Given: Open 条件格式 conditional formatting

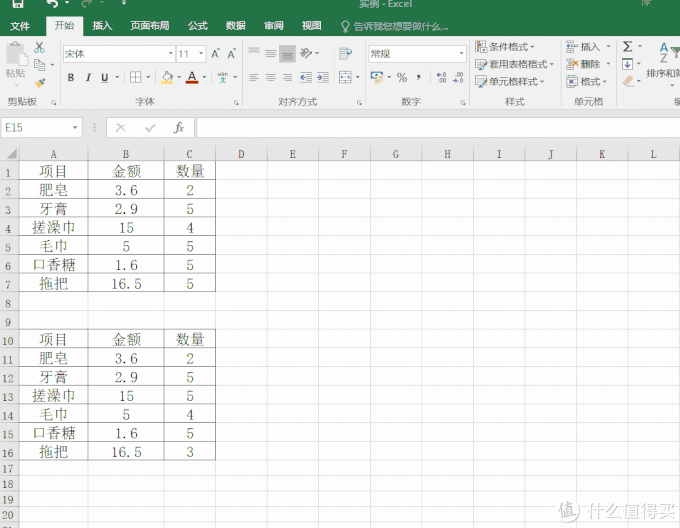Looking at the screenshot, I should (x=505, y=46).
